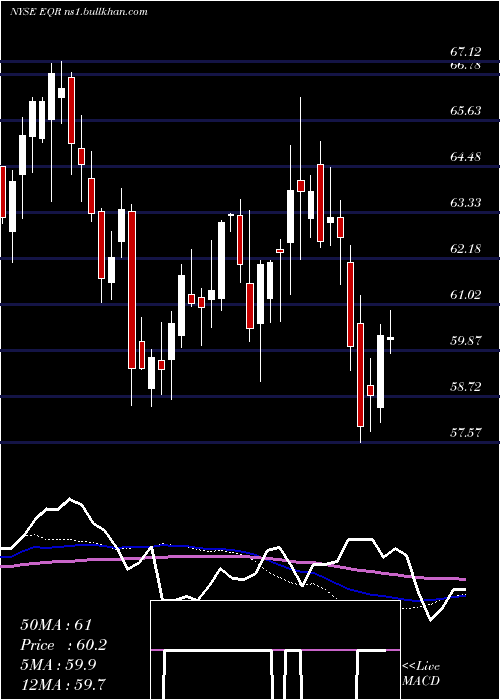Select the 63.33 price level label
The image size is (500, 700).
(466, 203)
